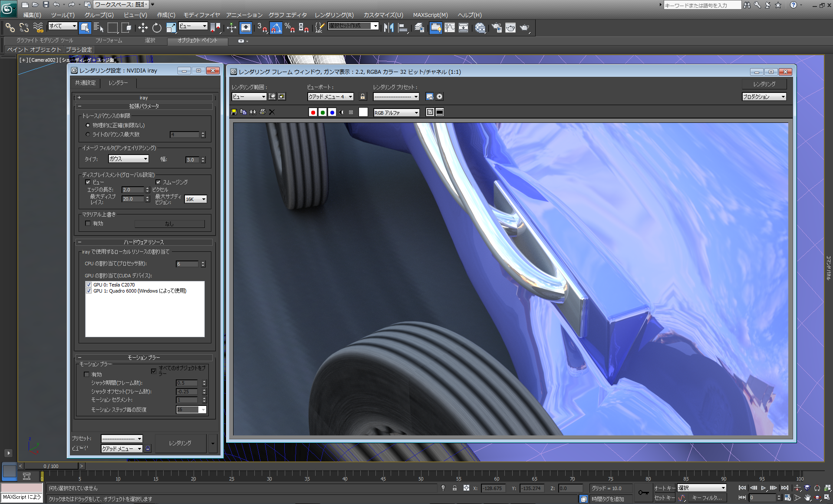Screen dimensions: 833x504
Task: Select the Move transform tool
Action: (x=143, y=28)
